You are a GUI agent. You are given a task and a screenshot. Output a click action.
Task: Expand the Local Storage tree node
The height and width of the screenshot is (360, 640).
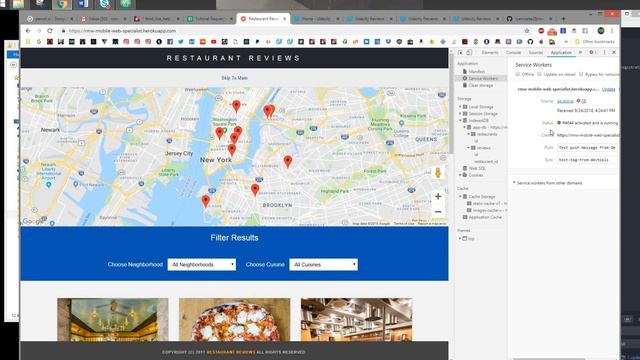coord(460,107)
